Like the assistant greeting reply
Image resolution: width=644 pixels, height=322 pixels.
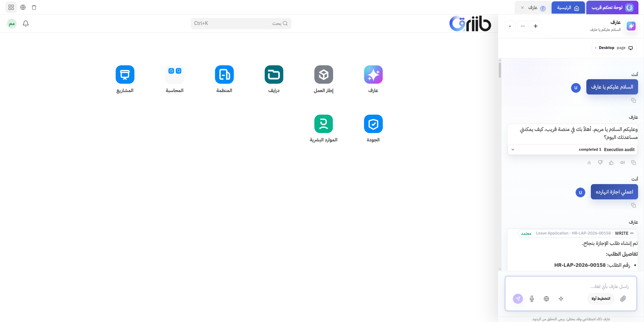[611, 163]
